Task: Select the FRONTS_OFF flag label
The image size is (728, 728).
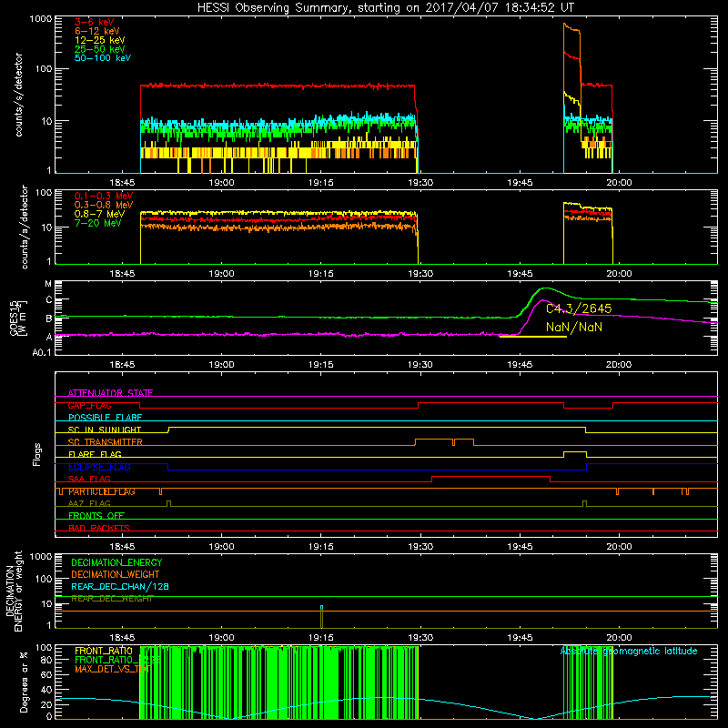Action: click(x=96, y=515)
